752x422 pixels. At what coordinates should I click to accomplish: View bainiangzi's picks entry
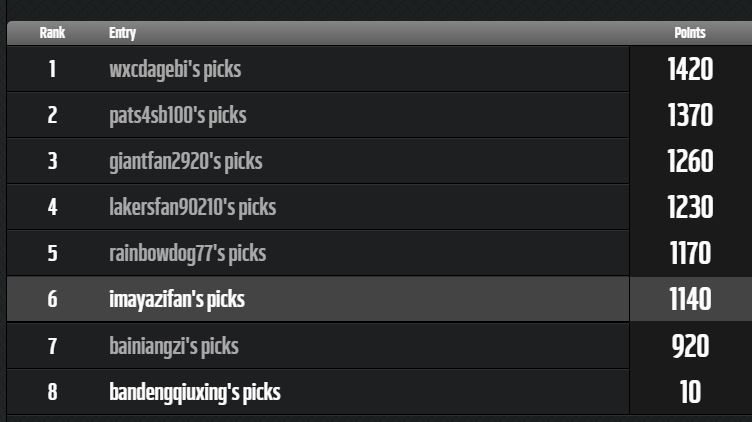[174, 346]
